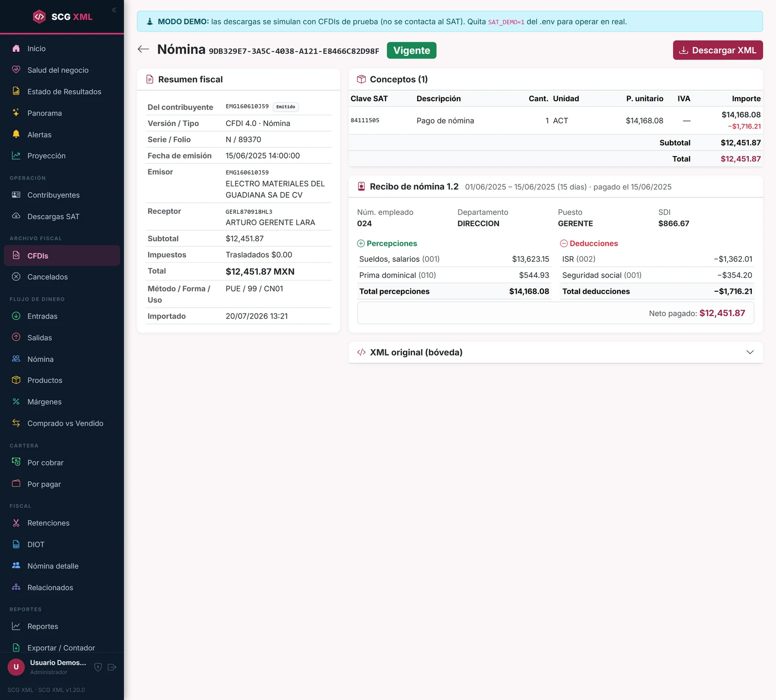776x700 pixels.
Task: Click receptor RFC GERL870918HL3
Action: click(x=249, y=211)
